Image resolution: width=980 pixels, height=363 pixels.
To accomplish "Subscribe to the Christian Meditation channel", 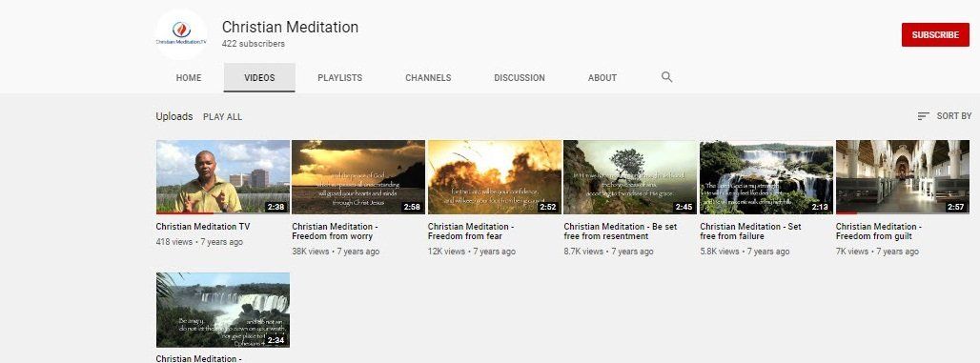I will pos(935,35).
